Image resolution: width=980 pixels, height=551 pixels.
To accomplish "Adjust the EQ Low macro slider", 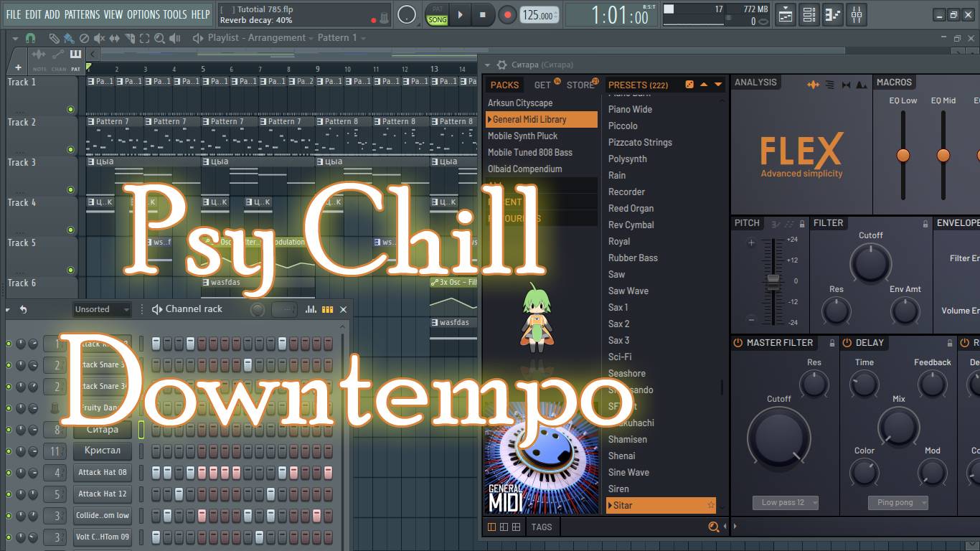I will [x=903, y=155].
